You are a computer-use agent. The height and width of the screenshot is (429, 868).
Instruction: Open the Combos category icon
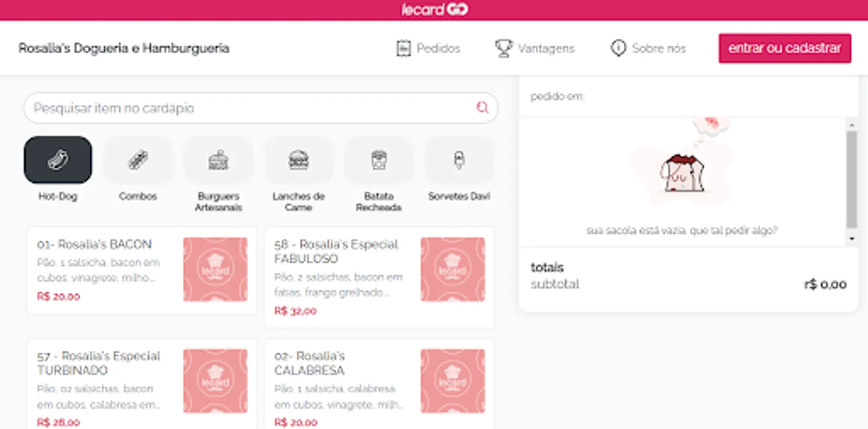click(138, 160)
